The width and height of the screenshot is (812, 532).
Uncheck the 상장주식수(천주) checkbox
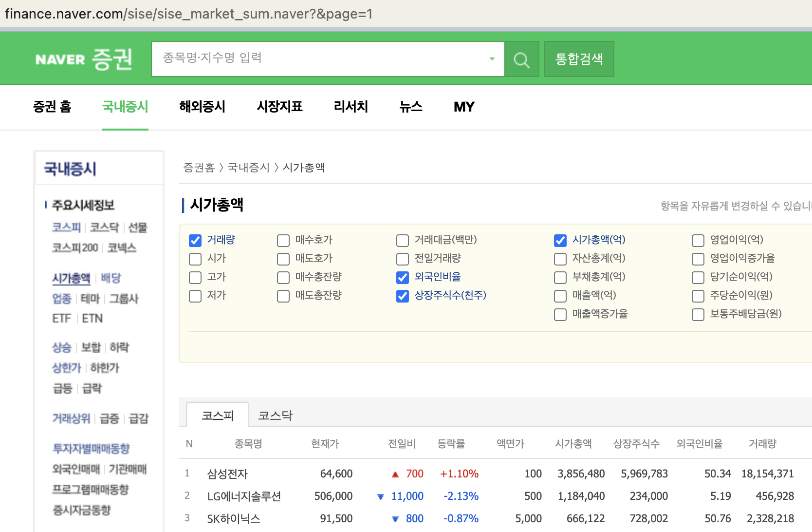[403, 296]
